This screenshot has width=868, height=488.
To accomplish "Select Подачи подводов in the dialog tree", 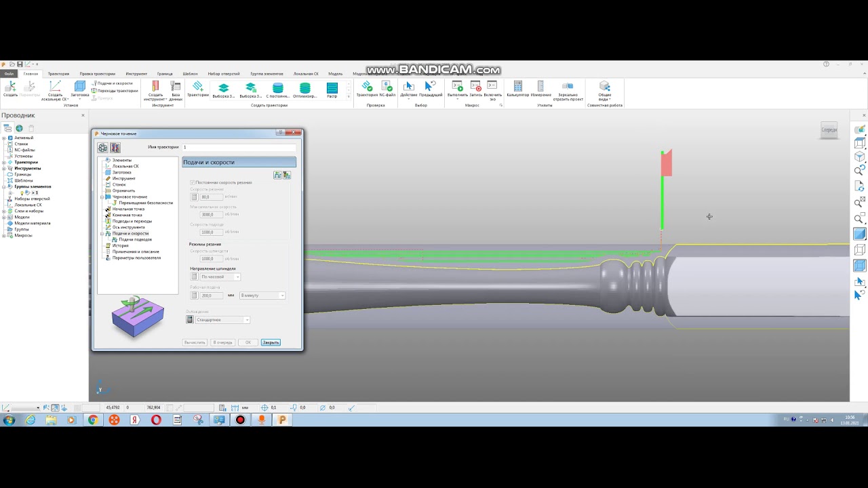I will [x=135, y=239].
